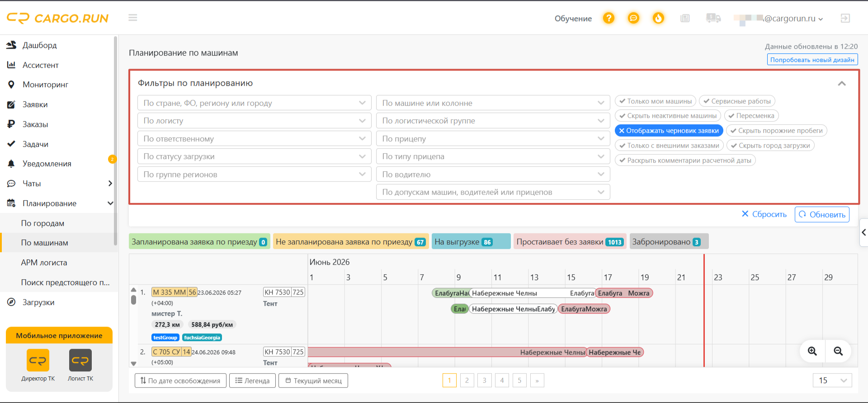Open the right side panel arrow handle
This screenshot has height=403, width=868.
863,232
